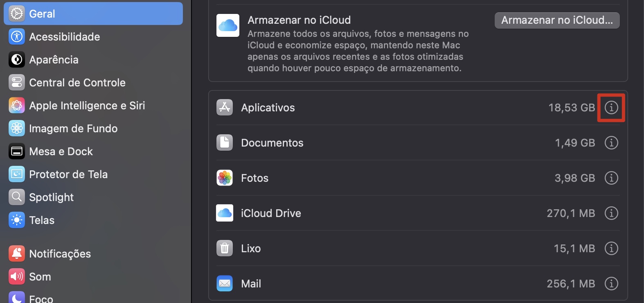Image resolution: width=644 pixels, height=303 pixels.
Task: Click the Acessibilidade icon
Action: 17,36
